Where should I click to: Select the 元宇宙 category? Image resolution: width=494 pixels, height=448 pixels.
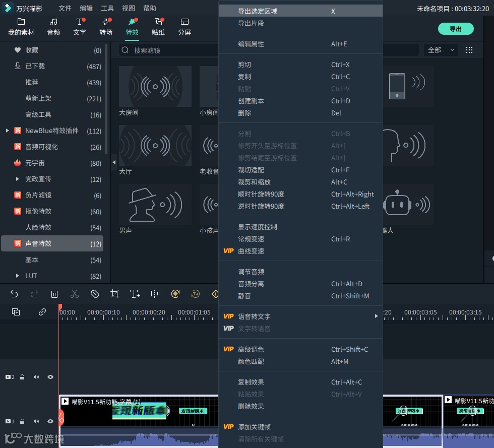pyautogui.click(x=52, y=163)
